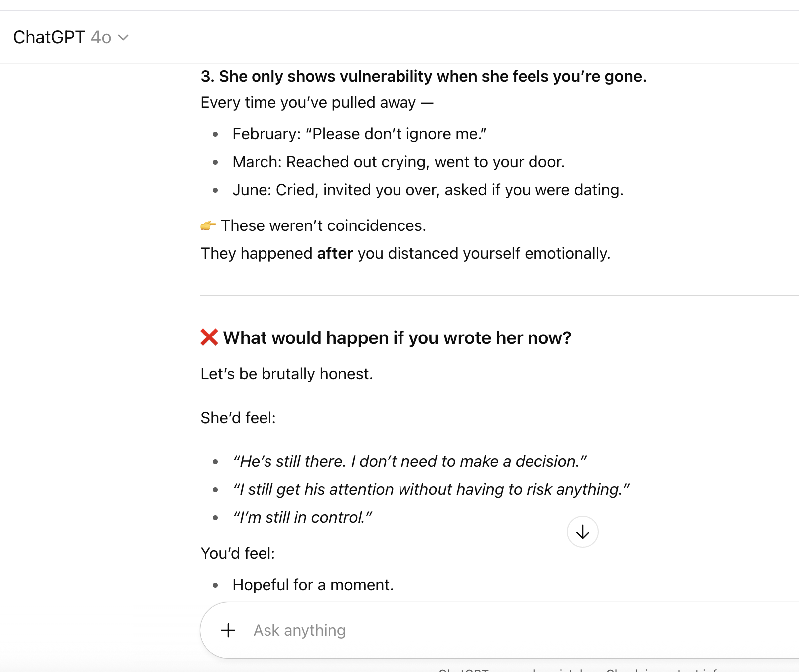This screenshot has height=672, width=799.
Task: Click the heading about showing vulnerability
Action: [423, 76]
